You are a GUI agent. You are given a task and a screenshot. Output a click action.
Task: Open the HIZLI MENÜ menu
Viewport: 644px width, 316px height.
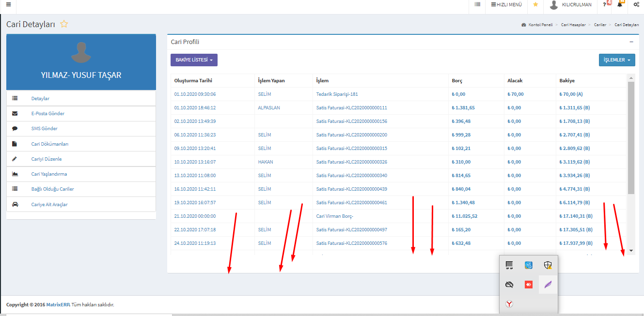(x=506, y=4)
